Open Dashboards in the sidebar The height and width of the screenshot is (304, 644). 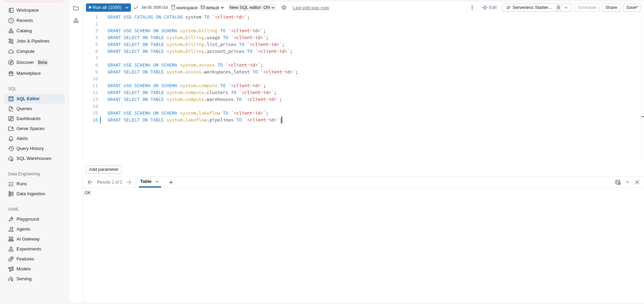34,119
